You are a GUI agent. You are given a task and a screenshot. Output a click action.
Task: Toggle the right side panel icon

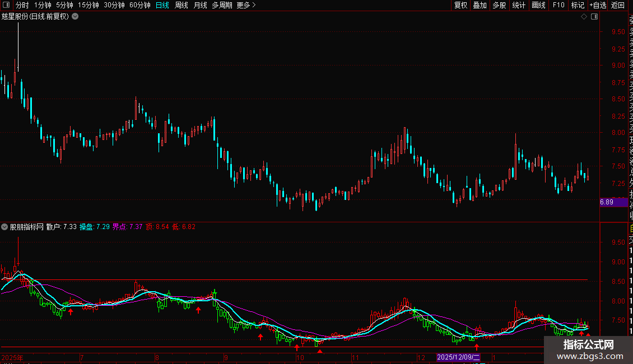click(x=594, y=17)
